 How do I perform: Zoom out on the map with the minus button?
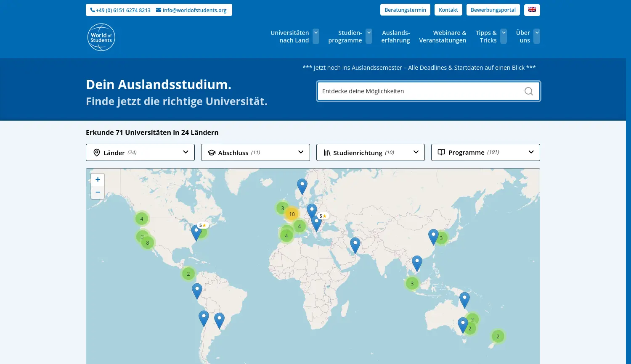tap(97, 192)
